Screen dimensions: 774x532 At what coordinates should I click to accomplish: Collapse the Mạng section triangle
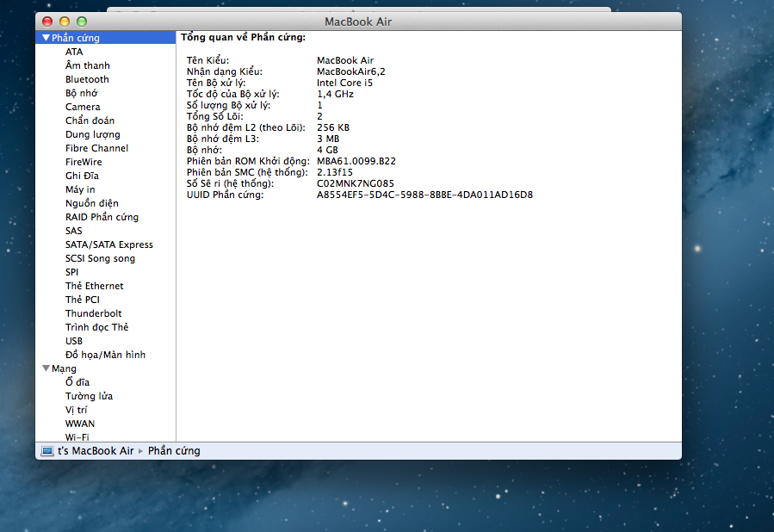coord(46,368)
